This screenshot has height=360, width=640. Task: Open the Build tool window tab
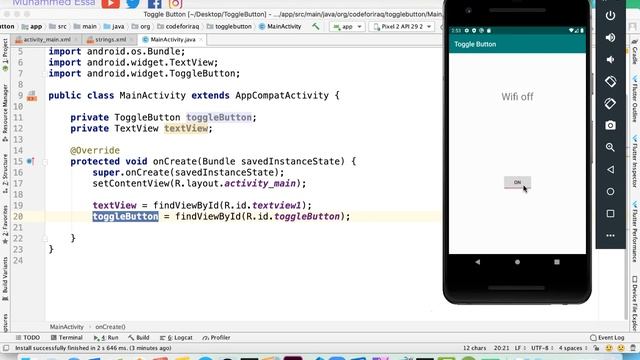click(139, 338)
